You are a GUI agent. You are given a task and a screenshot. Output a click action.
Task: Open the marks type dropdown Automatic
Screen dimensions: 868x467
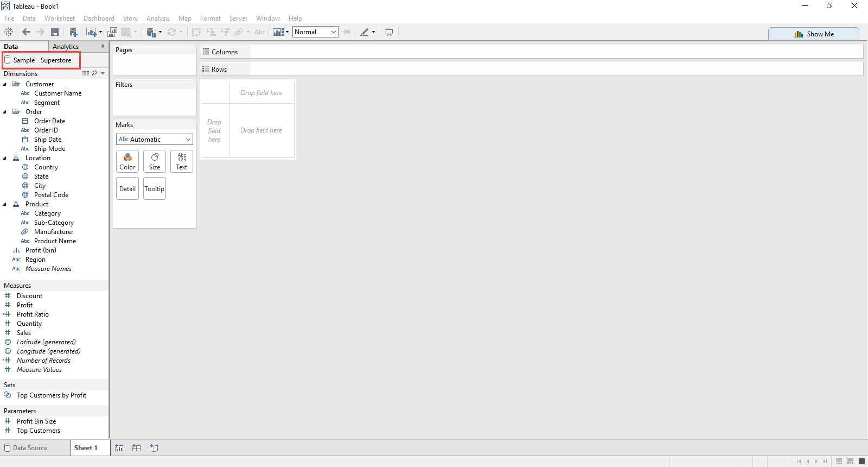(x=155, y=140)
